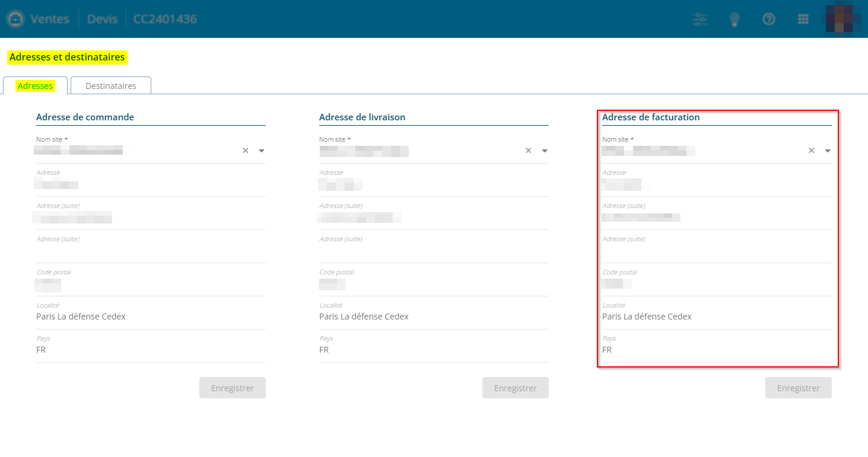Clear Nom site in Adresse de commande
This screenshot has width=868, height=457.
coord(245,151)
